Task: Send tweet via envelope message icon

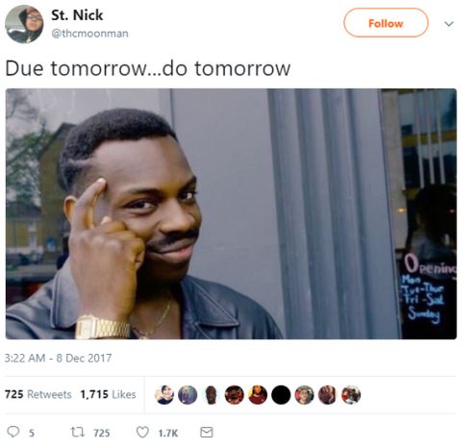Action: tap(207, 432)
